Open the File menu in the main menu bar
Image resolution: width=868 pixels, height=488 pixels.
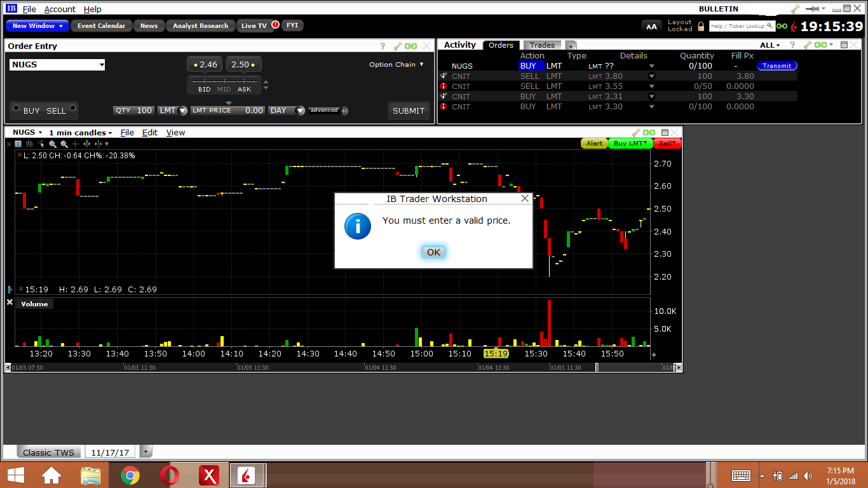pos(29,9)
